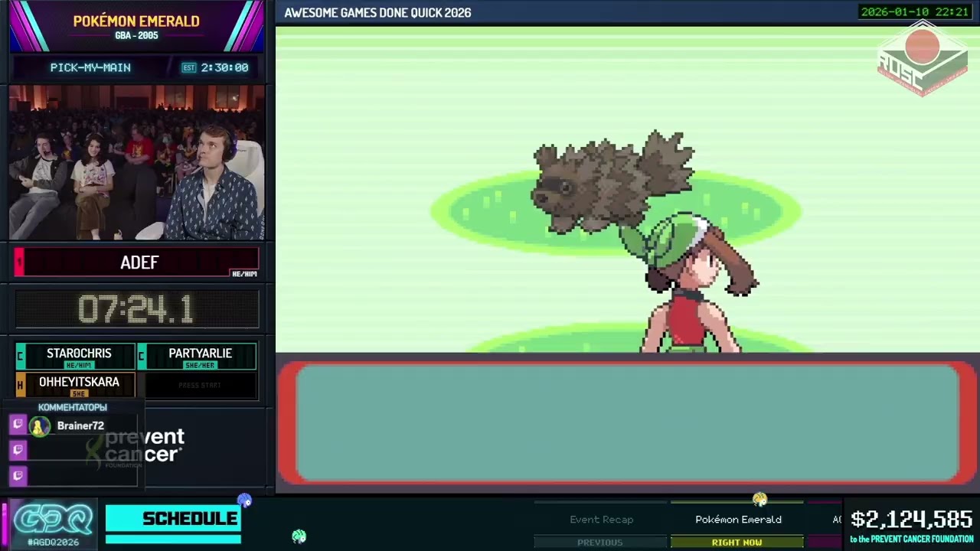Select the Zigzagoon sprite in battle
980x551 pixels.
pyautogui.click(x=613, y=182)
